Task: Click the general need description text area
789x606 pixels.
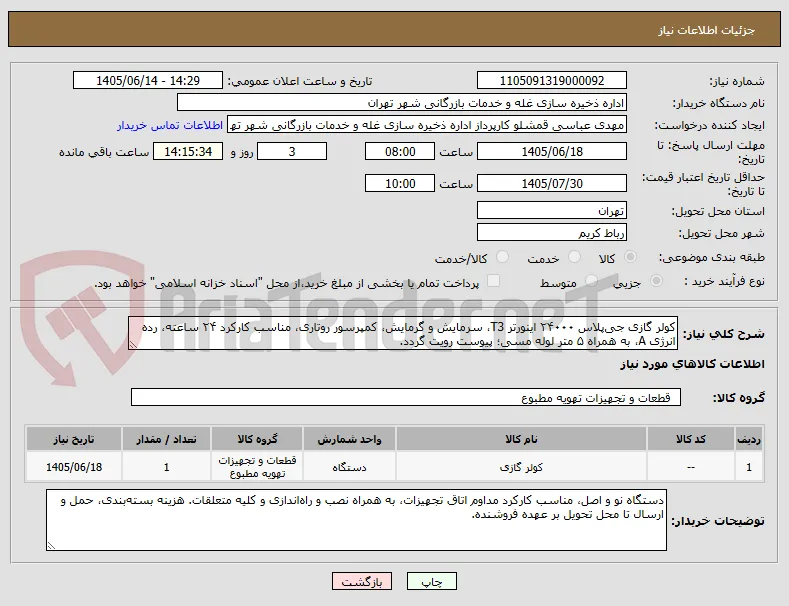Action: point(403,333)
